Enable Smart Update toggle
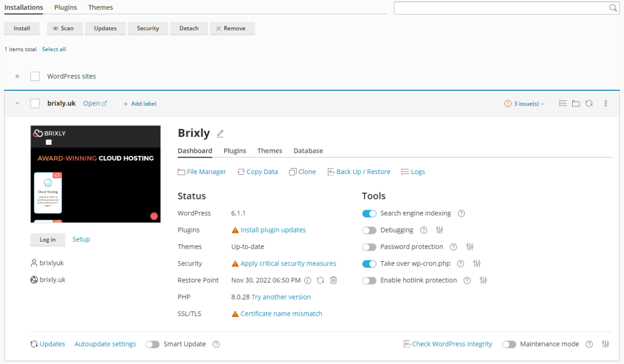This screenshot has height=364, width=624. click(152, 344)
